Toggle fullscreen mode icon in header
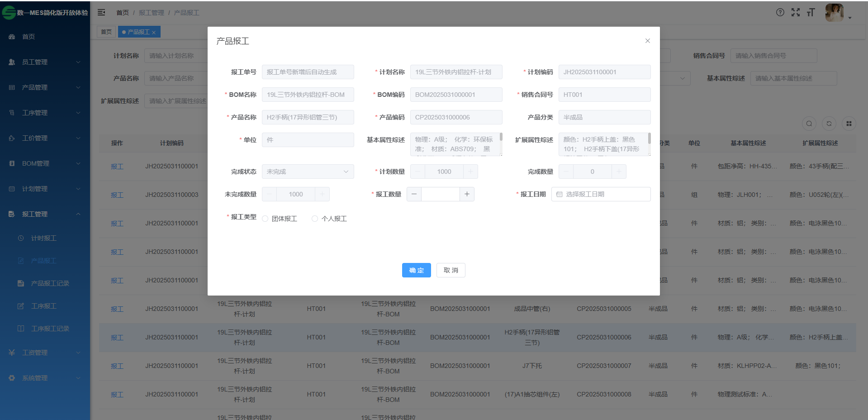The image size is (868, 420). (795, 13)
